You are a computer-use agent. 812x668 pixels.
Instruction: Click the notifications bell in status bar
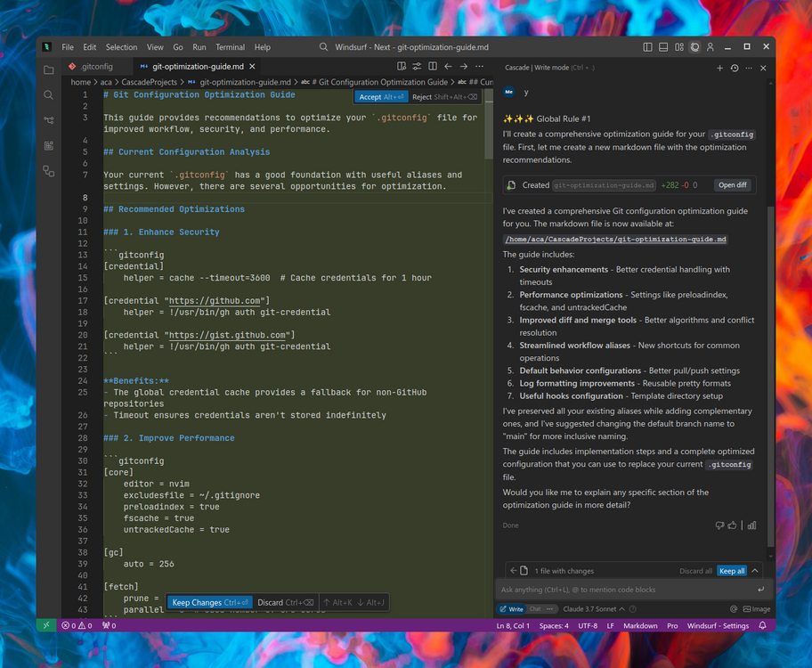pos(762,626)
